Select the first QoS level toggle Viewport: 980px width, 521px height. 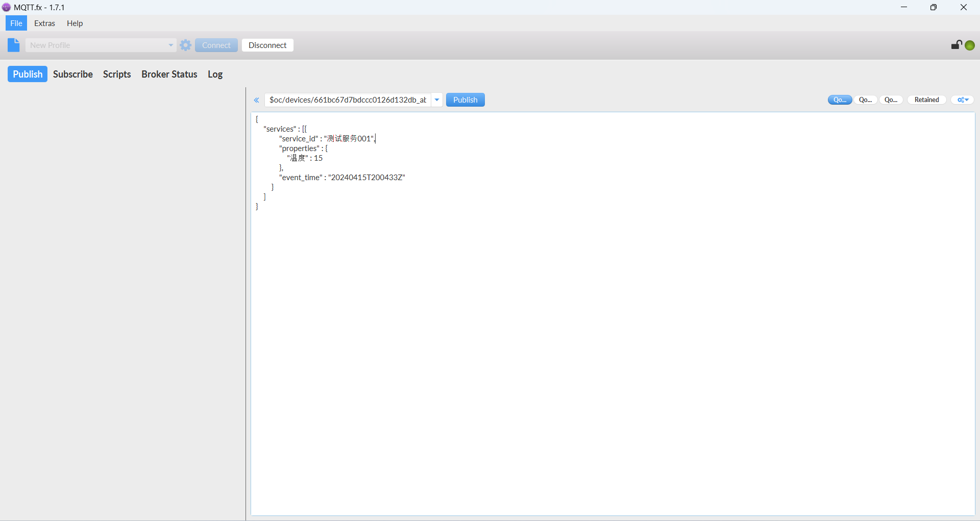(840, 100)
